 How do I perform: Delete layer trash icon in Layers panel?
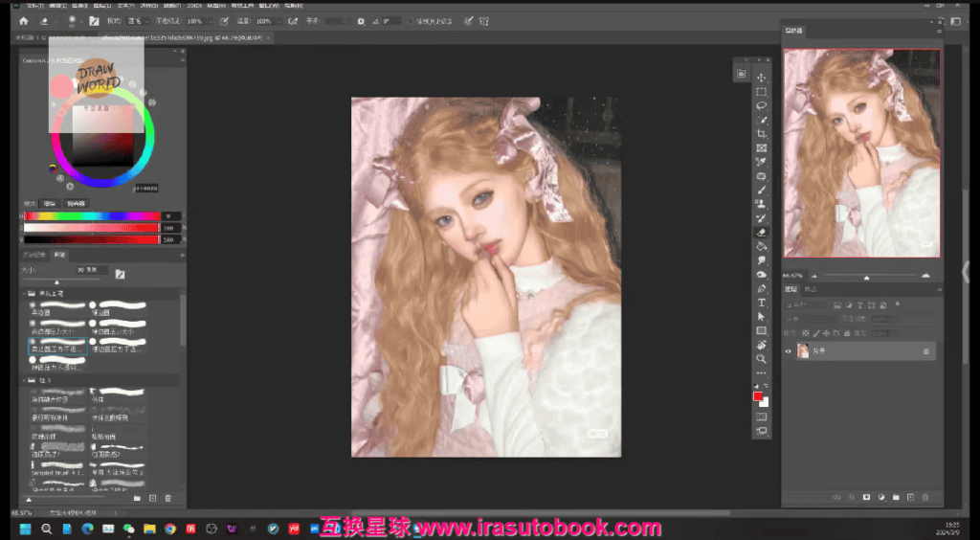point(925,497)
